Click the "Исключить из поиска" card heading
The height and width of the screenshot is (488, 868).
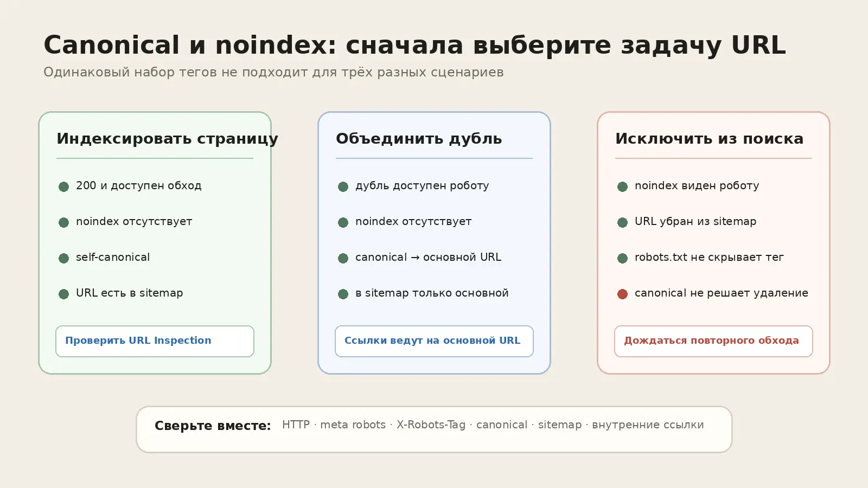[x=709, y=139]
